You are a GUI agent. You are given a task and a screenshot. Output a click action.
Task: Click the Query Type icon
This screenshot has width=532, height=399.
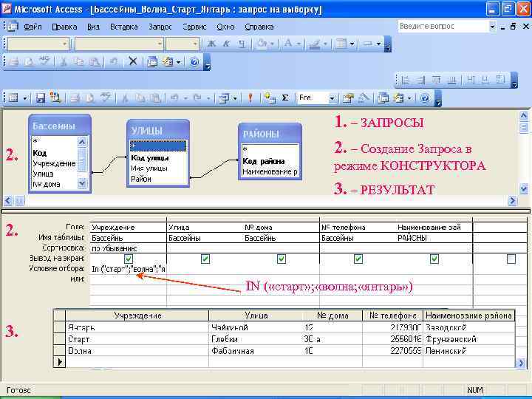[224, 98]
